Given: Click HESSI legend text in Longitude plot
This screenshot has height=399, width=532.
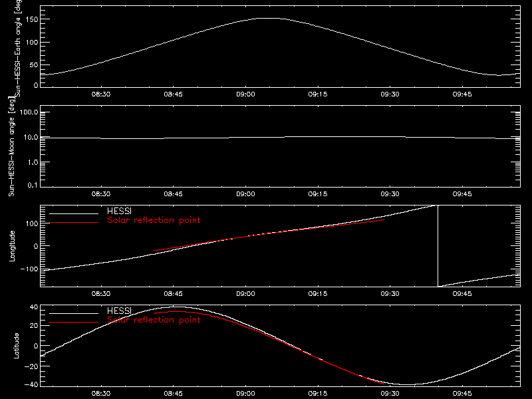Looking at the screenshot, I should pos(119,211).
